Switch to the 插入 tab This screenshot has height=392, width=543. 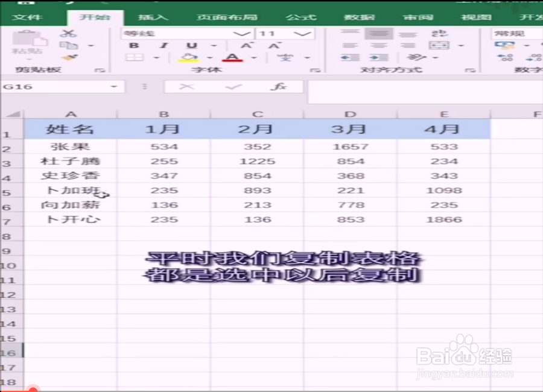coord(153,17)
